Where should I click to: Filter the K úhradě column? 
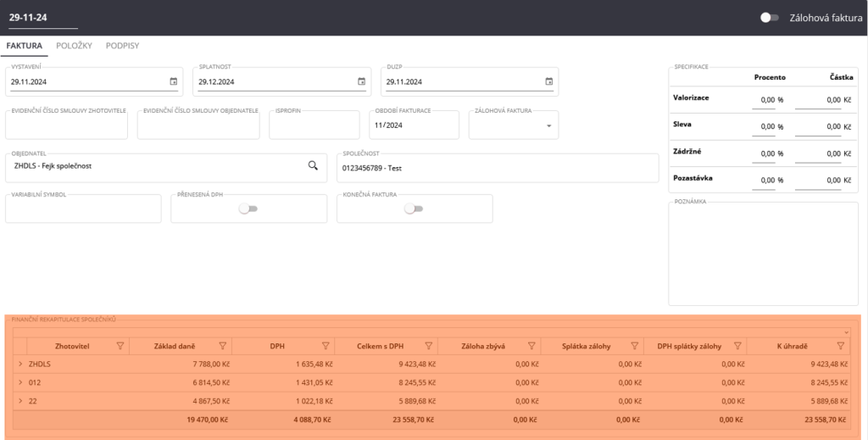click(840, 346)
